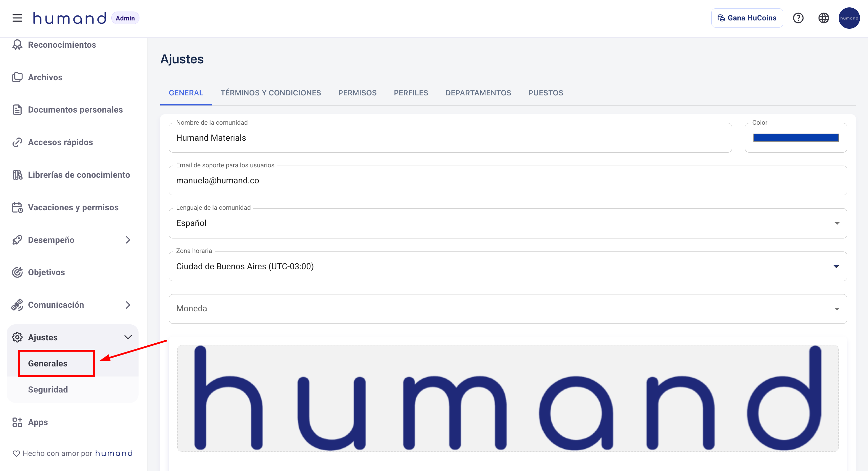
Task: Open the Lenguaje de la comunidad dropdown
Action: (508, 223)
